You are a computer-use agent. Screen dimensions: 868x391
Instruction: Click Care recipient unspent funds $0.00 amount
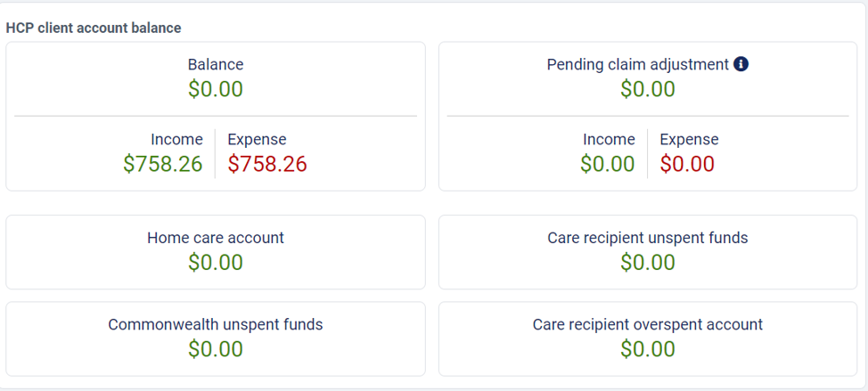point(648,262)
